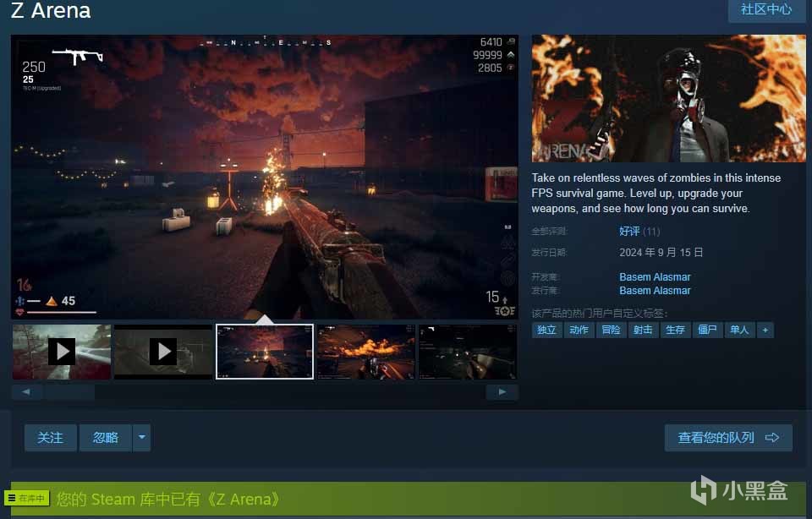The height and width of the screenshot is (519, 812).
Task: Select the 独立 tag
Action: click(x=546, y=330)
